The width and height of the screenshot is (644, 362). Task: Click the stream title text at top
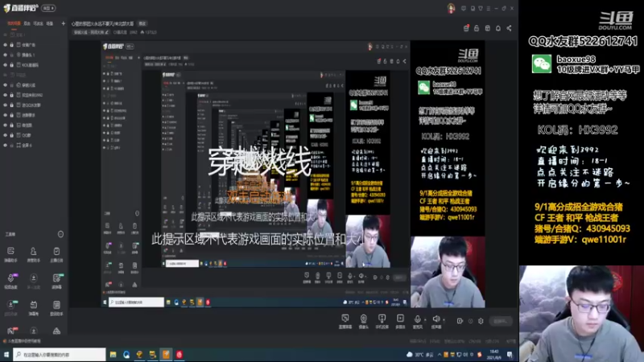tap(103, 23)
